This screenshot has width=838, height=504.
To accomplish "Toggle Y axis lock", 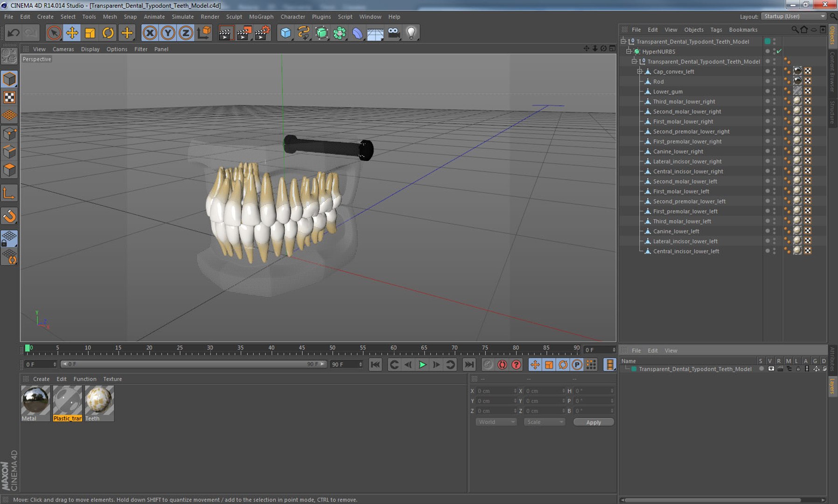I will point(168,33).
